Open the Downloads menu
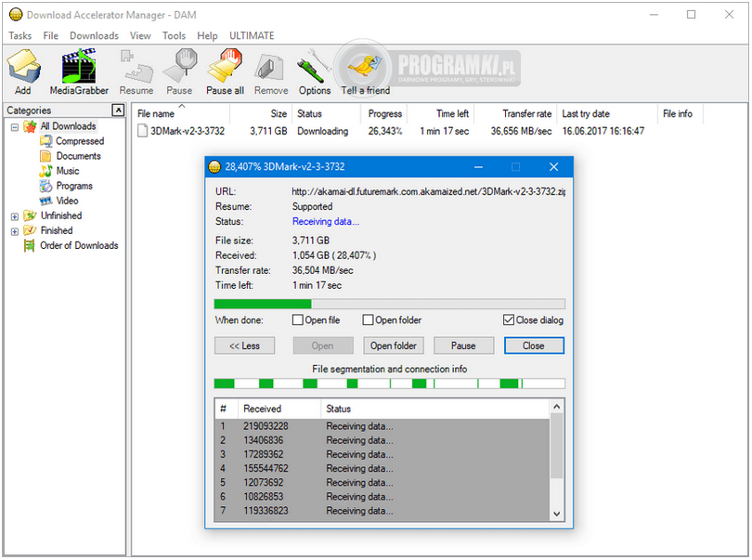This screenshot has height=560, width=752. (94, 35)
